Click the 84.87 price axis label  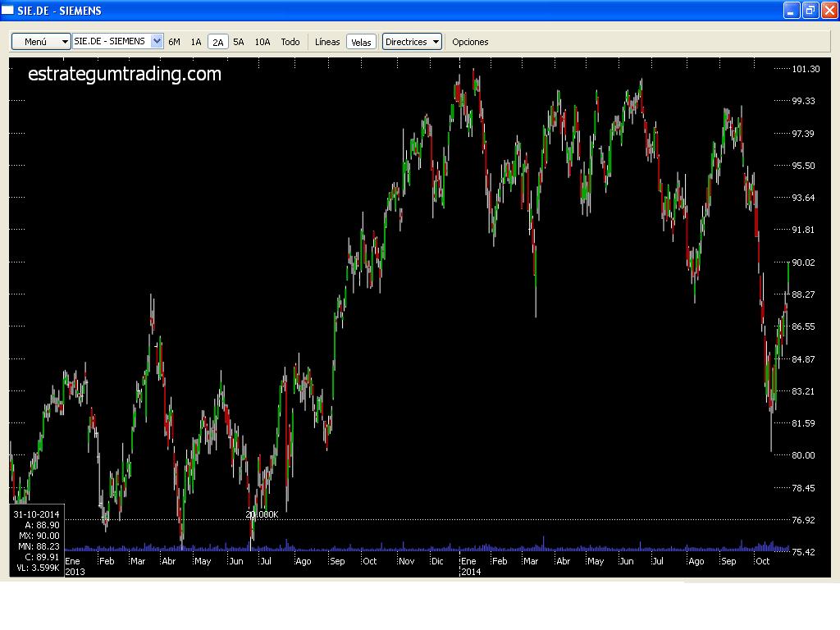pos(803,359)
